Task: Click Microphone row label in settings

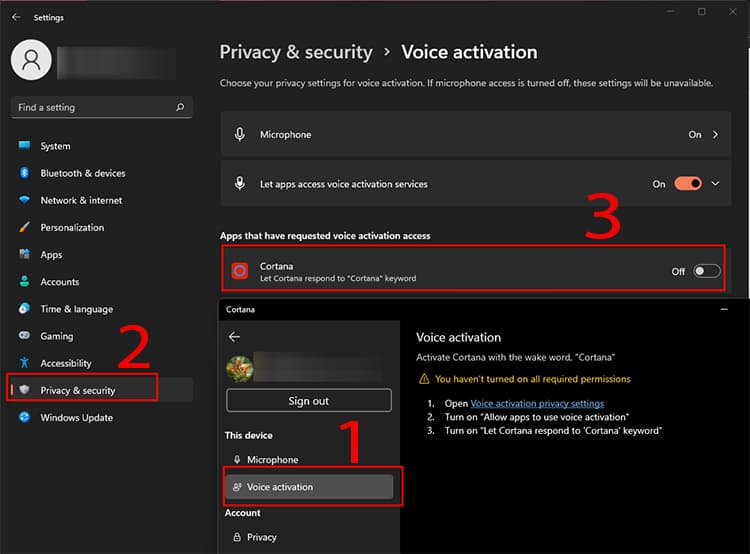Action: (286, 134)
